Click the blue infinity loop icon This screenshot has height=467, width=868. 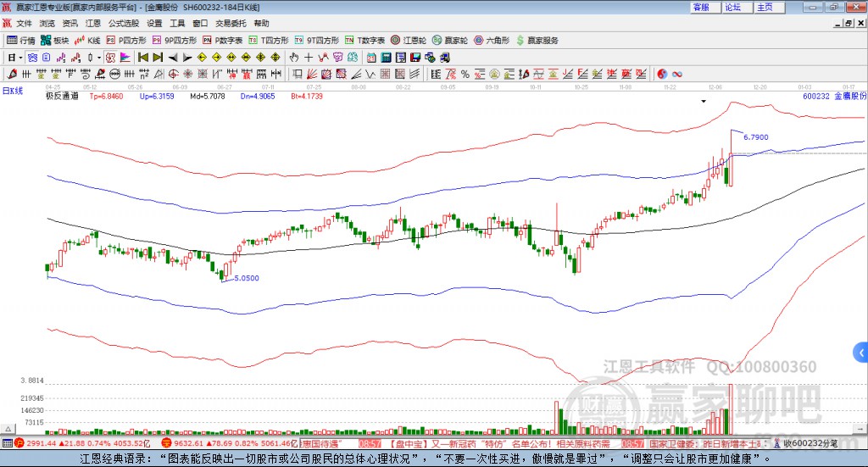tap(677, 74)
